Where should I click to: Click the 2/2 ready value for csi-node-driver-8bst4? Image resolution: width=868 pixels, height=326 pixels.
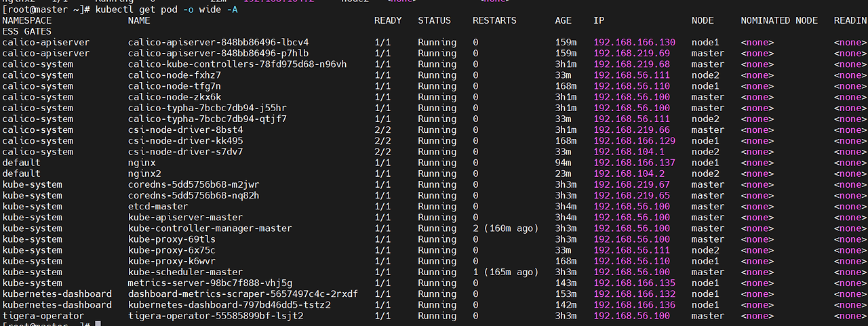[382, 129]
